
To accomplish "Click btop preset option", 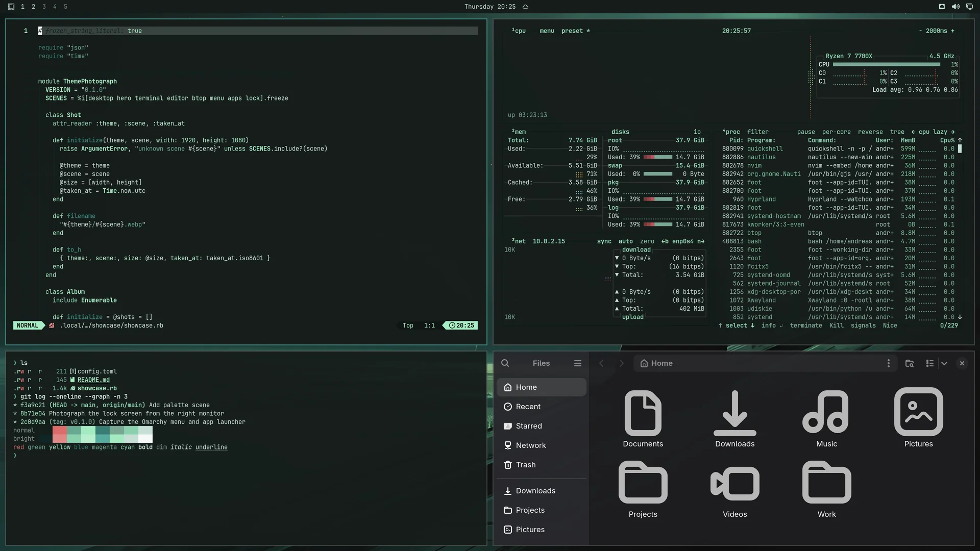I will pos(575,31).
